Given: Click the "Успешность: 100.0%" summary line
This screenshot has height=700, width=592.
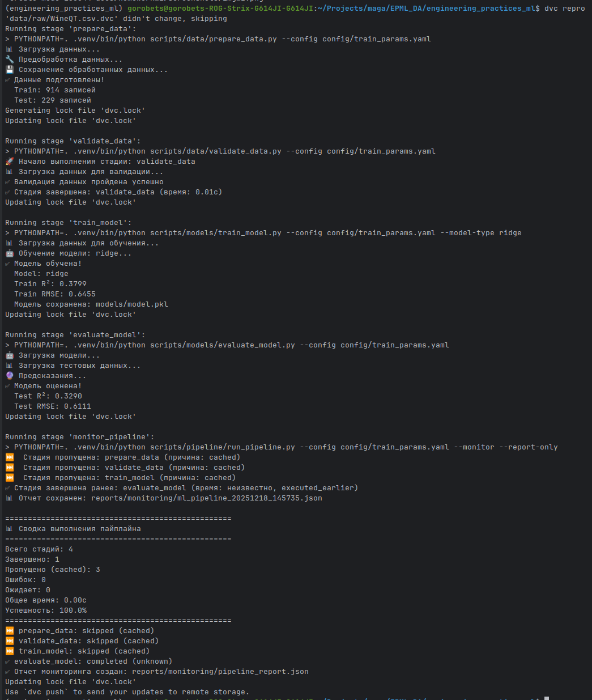Looking at the screenshot, I should point(46,610).
